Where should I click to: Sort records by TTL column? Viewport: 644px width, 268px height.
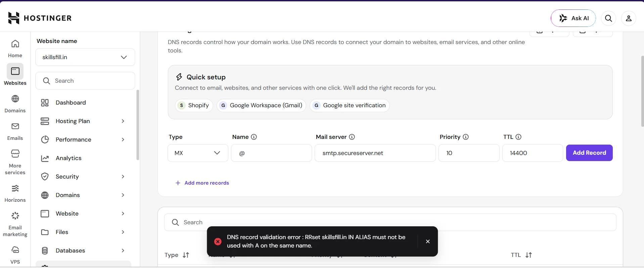pyautogui.click(x=528, y=255)
